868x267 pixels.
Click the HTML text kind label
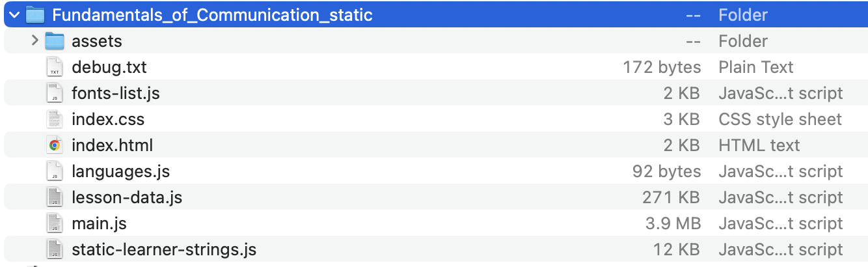point(759,145)
